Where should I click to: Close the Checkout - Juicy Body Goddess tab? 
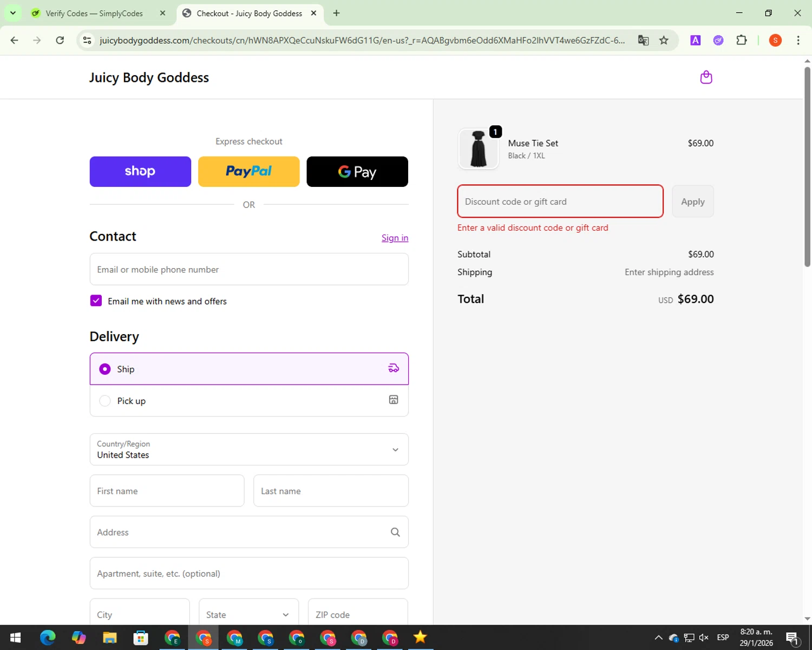313,13
